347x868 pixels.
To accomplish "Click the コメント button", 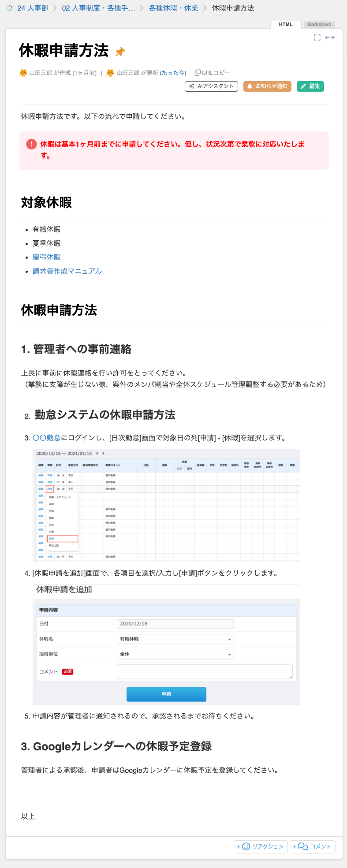I will coord(313,846).
